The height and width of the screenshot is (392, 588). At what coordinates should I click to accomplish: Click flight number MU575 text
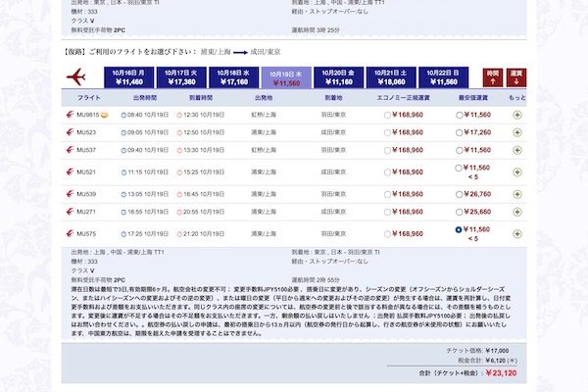pyautogui.click(x=86, y=233)
